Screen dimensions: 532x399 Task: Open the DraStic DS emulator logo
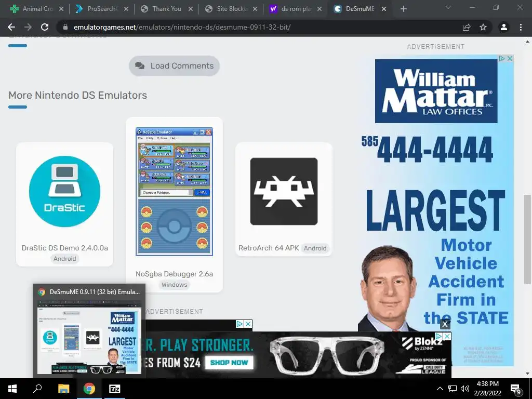[x=64, y=191]
